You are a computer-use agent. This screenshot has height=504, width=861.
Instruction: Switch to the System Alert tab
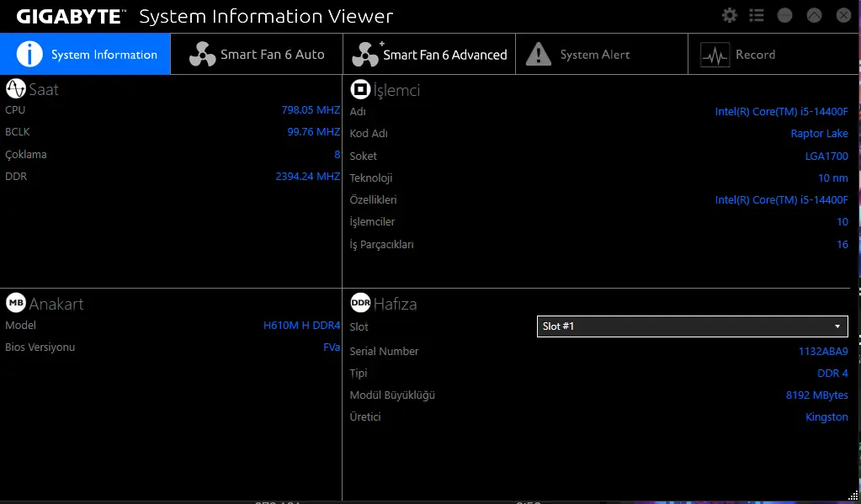click(x=601, y=54)
